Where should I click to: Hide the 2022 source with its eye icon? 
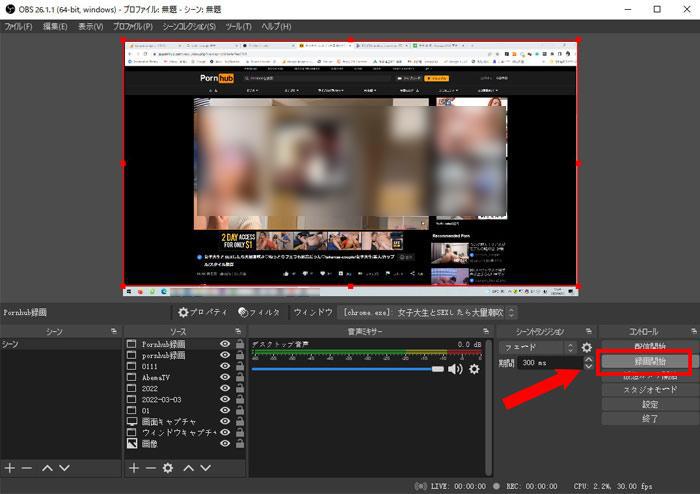pyautogui.click(x=225, y=388)
